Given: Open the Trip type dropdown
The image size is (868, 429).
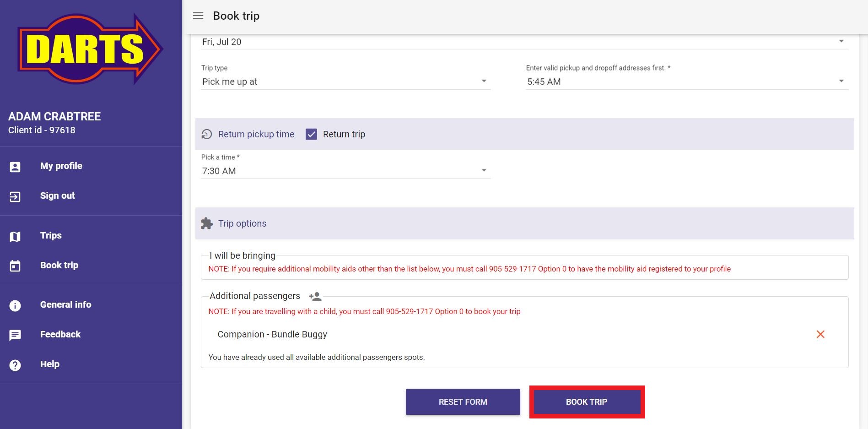Looking at the screenshot, I should coord(346,81).
